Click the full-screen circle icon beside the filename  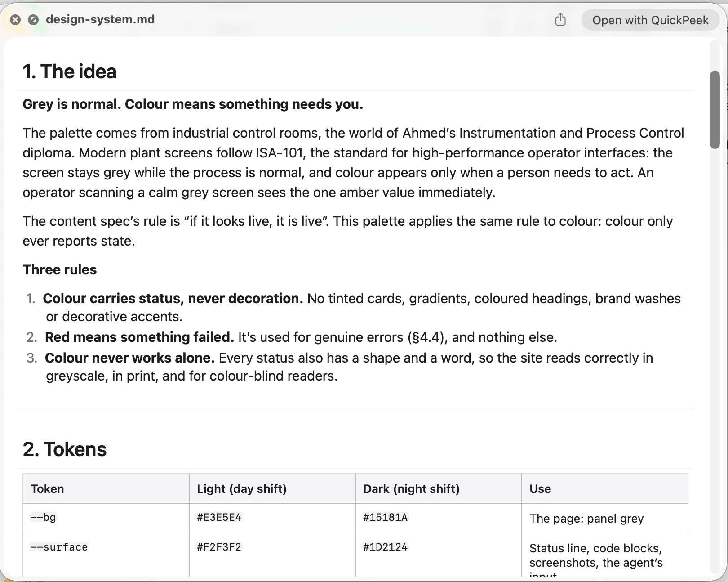(x=33, y=20)
